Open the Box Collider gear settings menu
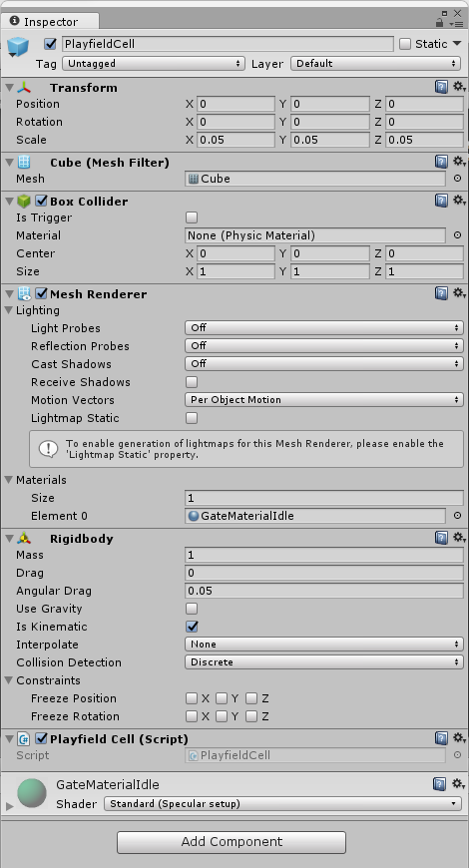Image resolution: width=469 pixels, height=868 pixels. tap(459, 200)
